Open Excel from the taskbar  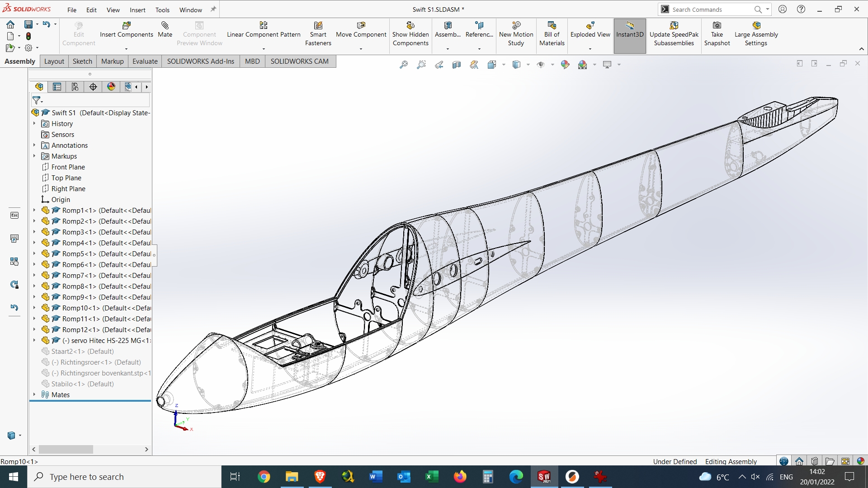click(432, 477)
